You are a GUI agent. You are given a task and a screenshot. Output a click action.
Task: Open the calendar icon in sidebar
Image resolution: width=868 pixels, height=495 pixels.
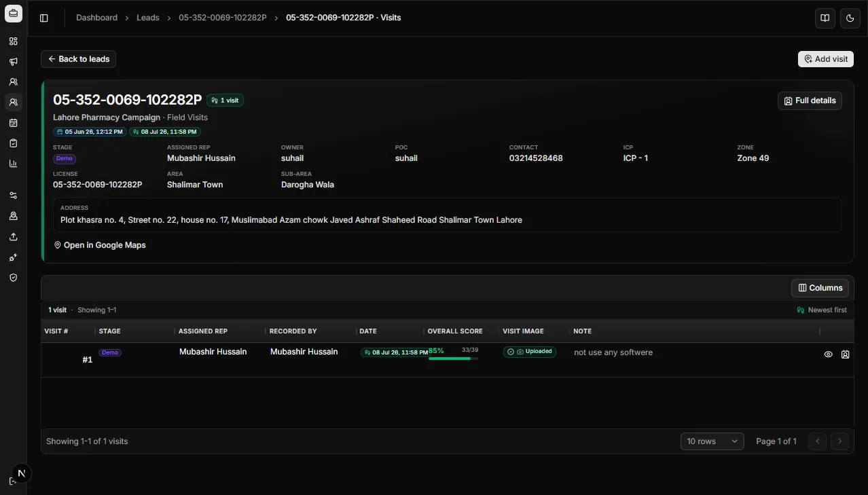pos(13,123)
